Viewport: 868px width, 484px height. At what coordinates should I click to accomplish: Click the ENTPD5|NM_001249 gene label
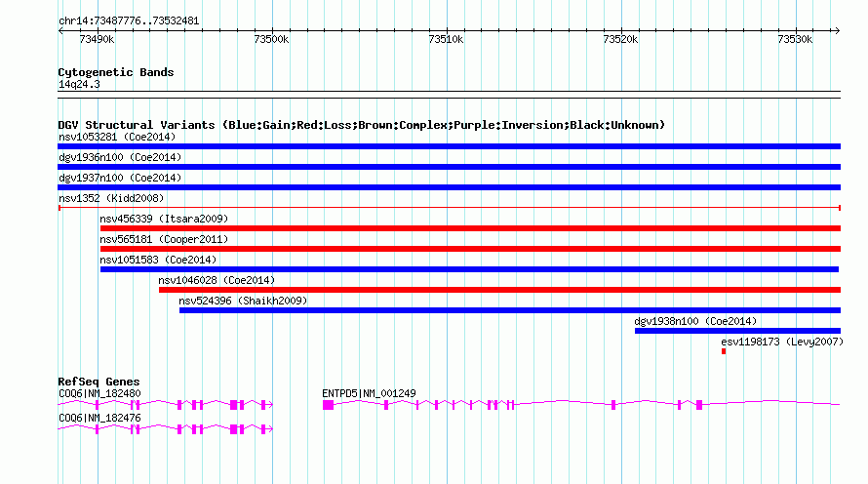pos(369,393)
